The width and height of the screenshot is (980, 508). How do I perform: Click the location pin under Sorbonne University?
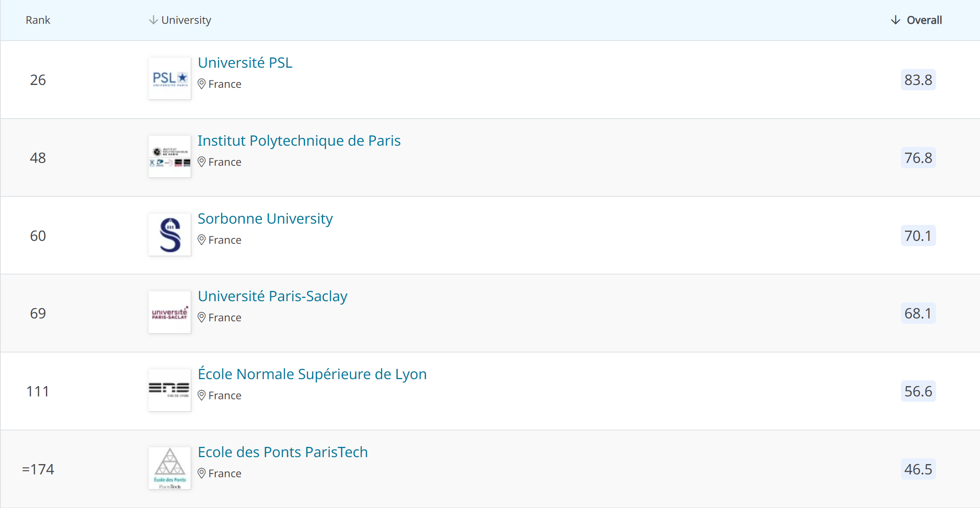click(x=201, y=240)
